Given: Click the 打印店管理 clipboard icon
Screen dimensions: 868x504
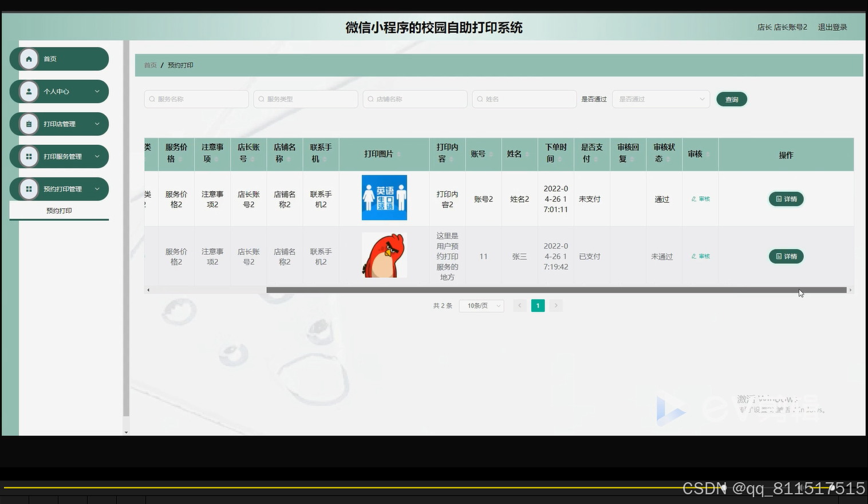Looking at the screenshot, I should click(29, 124).
